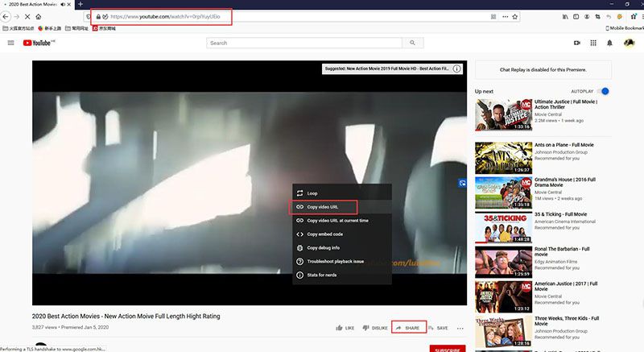Choose Troubleshoot playback issue
This screenshot has height=352, width=644.
click(341, 261)
